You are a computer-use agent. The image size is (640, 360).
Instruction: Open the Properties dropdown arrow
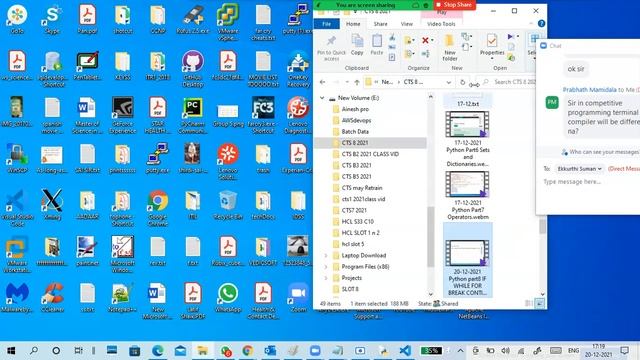pos(492,59)
